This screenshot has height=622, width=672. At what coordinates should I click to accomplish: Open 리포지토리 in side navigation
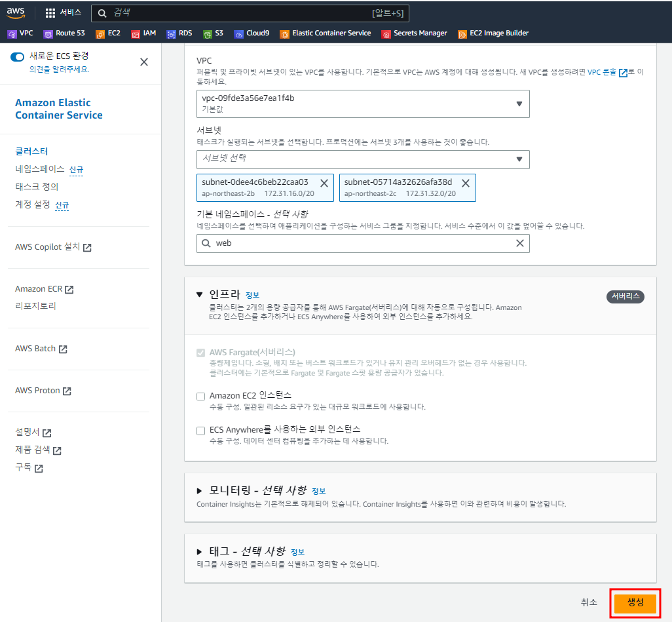point(35,306)
